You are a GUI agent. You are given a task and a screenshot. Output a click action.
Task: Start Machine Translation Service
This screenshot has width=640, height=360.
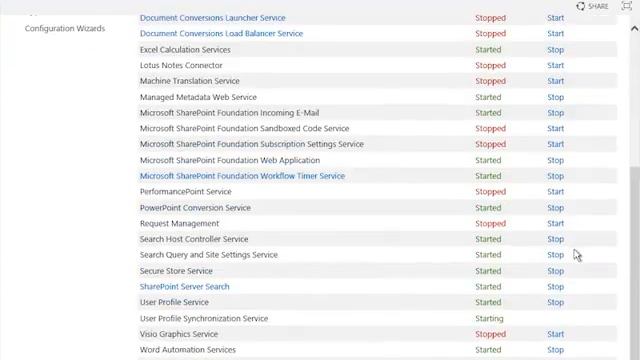(x=556, y=81)
